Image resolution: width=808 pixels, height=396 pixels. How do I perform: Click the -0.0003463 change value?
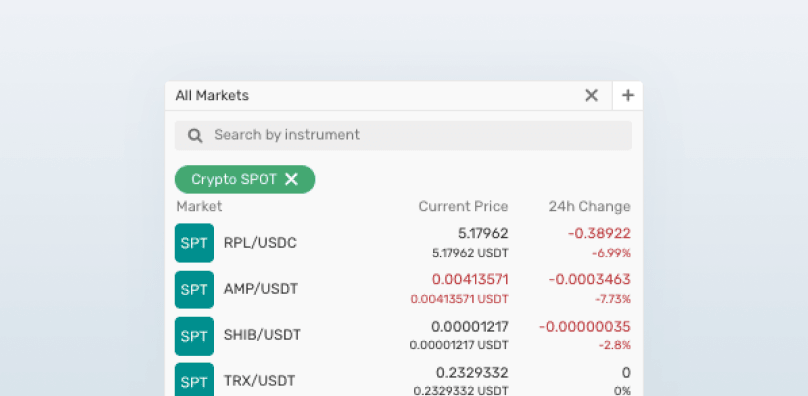[x=590, y=279]
